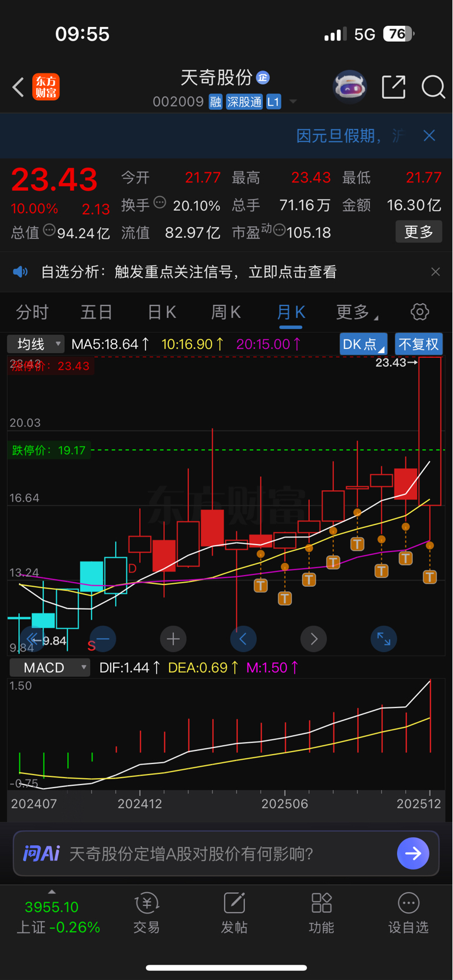Tap the 深股通 badge
The width and height of the screenshot is (453, 980).
(244, 102)
